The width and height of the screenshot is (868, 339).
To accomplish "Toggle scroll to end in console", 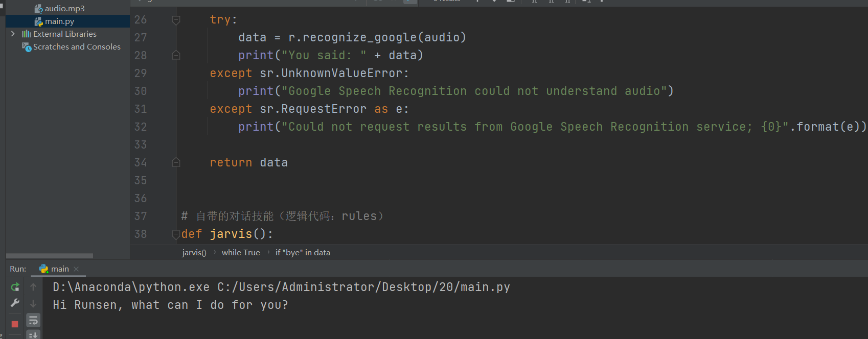I will coord(33,335).
